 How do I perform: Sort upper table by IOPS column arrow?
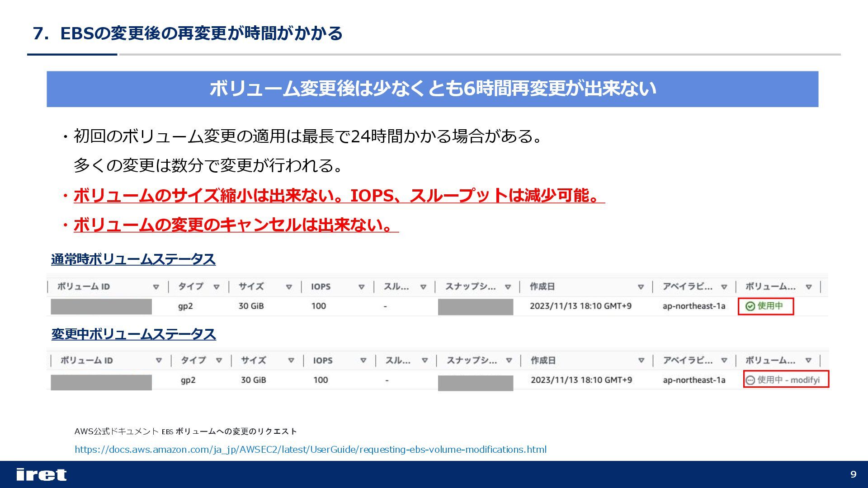(x=361, y=287)
